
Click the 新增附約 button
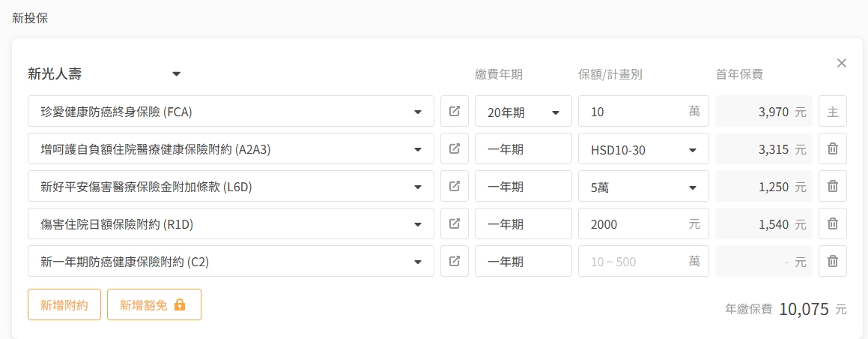(x=64, y=304)
